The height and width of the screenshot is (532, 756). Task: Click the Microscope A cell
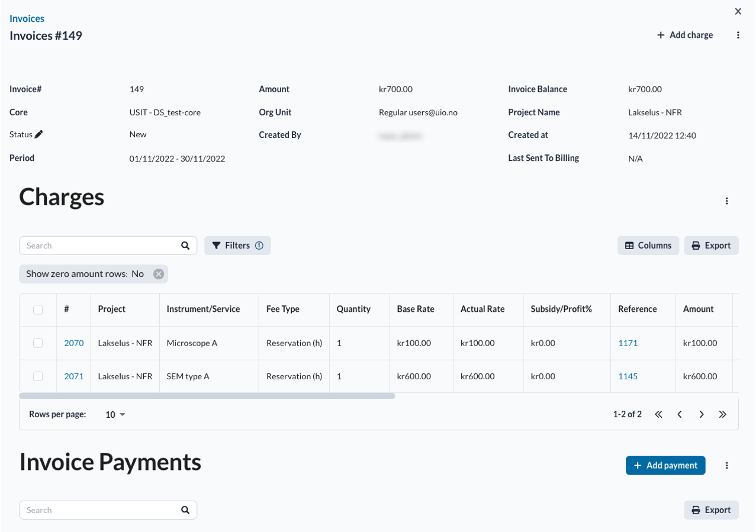(209, 343)
